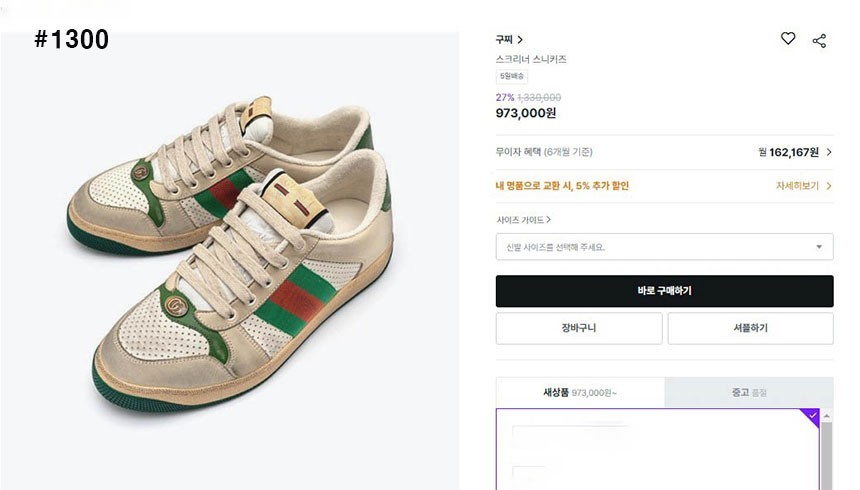The image size is (860, 490).
Task: Click the 5월배송 delivery badge
Action: [512, 76]
